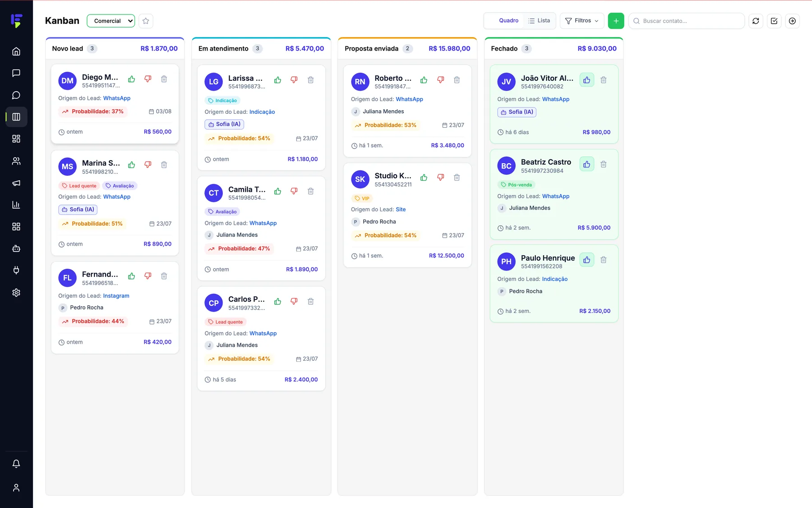Click the Fechado column header
Screen dimensions: 812x508
pyautogui.click(x=554, y=49)
